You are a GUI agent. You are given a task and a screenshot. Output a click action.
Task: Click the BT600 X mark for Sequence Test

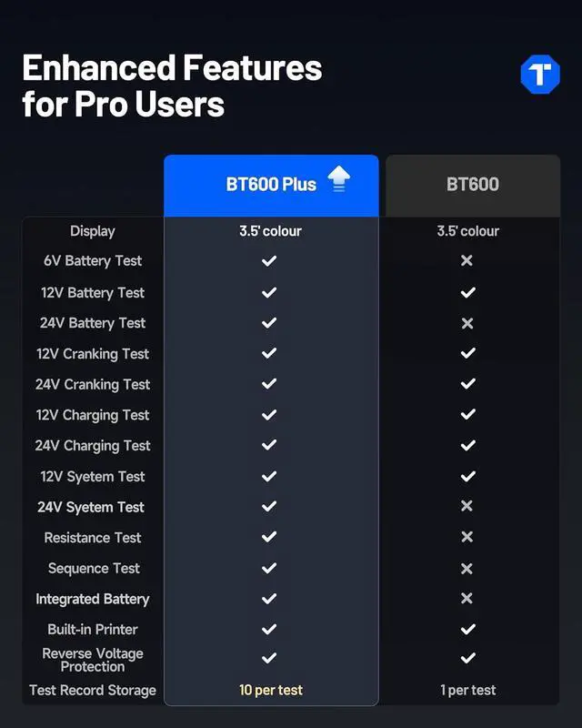tap(467, 569)
